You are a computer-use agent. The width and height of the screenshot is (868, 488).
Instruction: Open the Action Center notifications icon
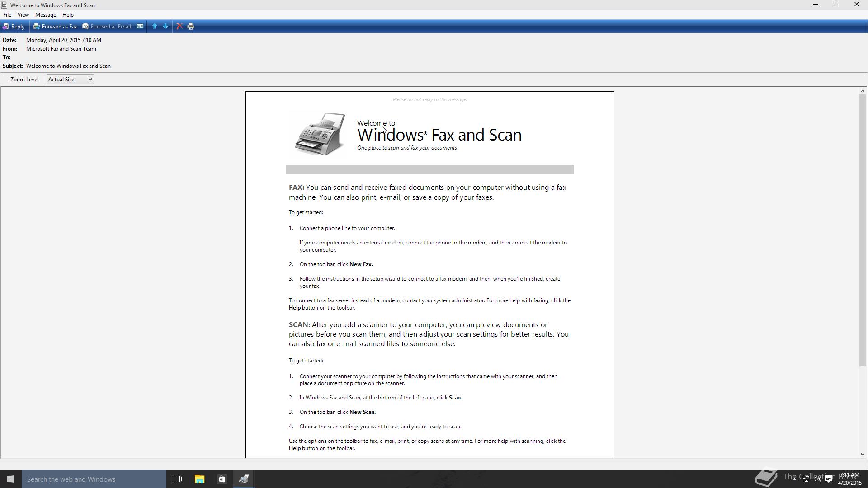pos(829,479)
